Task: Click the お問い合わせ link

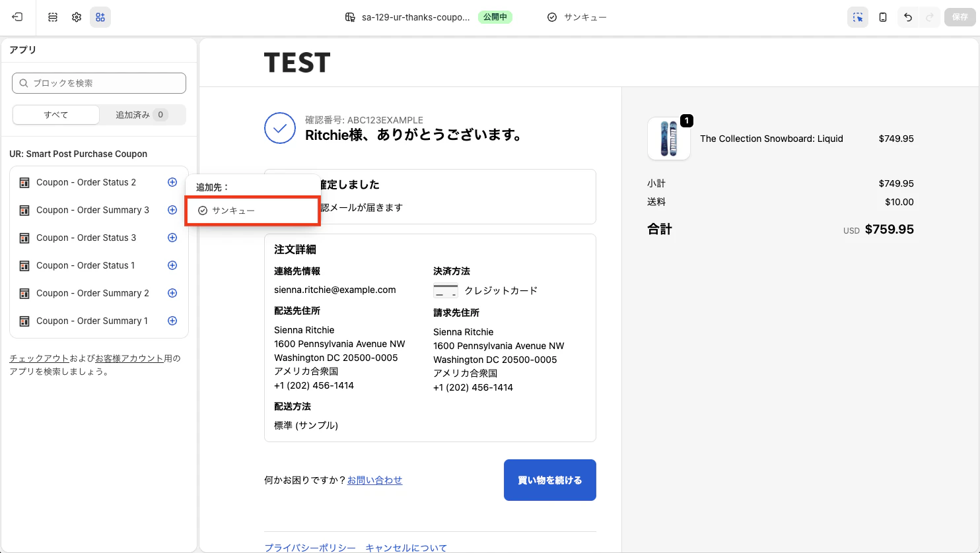Action: pyautogui.click(x=374, y=480)
